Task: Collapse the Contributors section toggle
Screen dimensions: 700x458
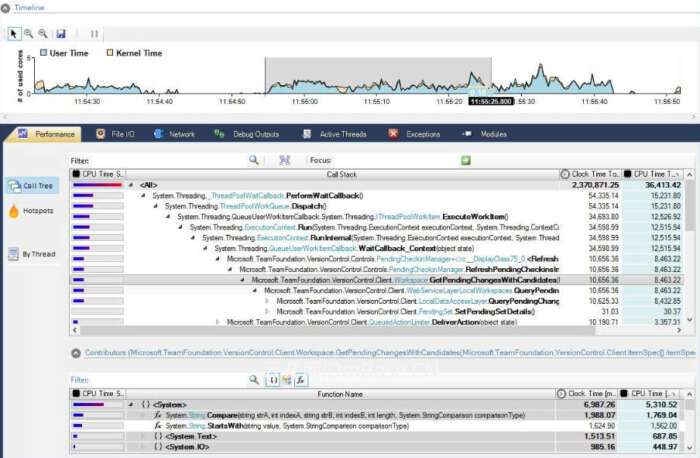Action: (76, 353)
